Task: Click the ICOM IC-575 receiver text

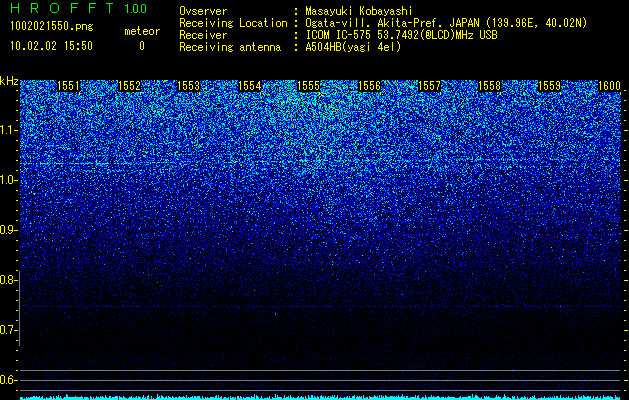Action: 401,35
